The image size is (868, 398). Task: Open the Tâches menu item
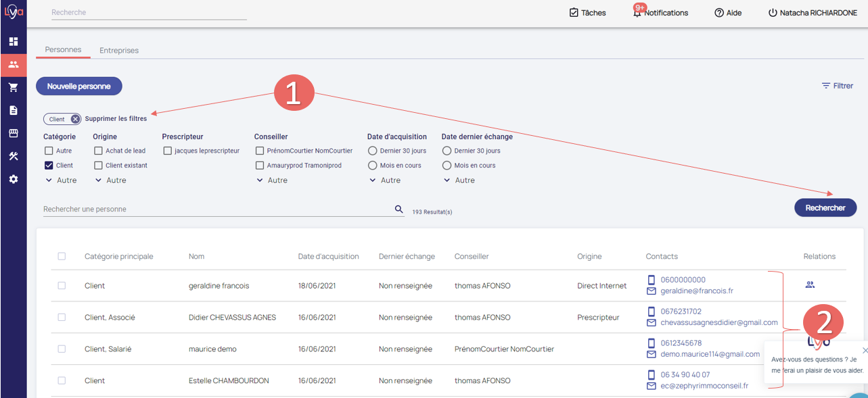click(587, 13)
